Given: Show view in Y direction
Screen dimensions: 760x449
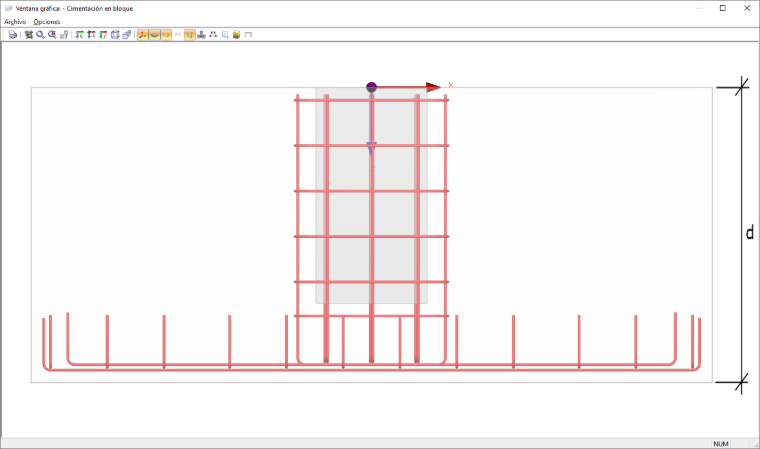Looking at the screenshot, I should (91, 34).
